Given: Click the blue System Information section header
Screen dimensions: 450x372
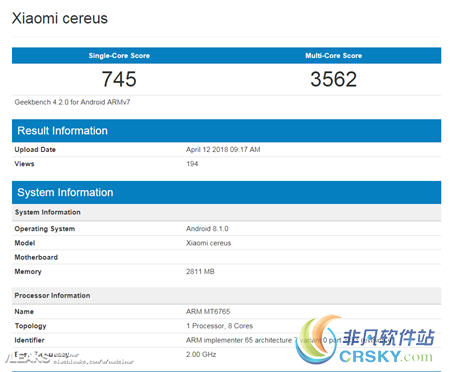Looking at the screenshot, I should click(x=226, y=192).
